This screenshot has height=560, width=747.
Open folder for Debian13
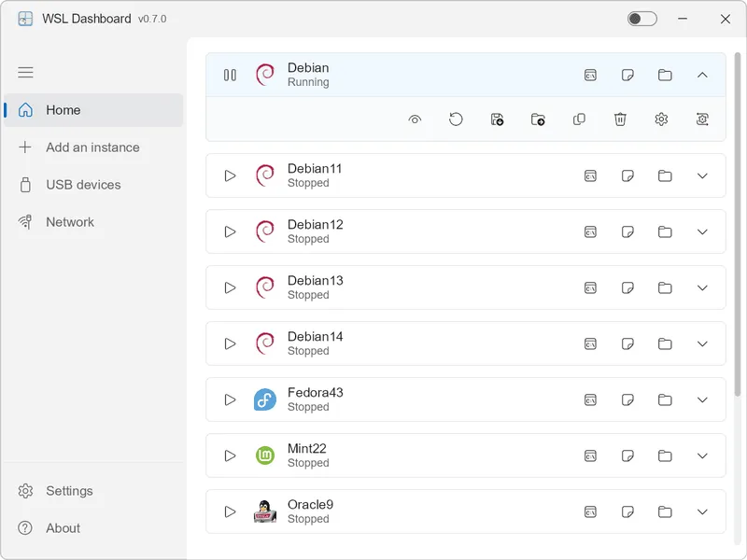665,288
